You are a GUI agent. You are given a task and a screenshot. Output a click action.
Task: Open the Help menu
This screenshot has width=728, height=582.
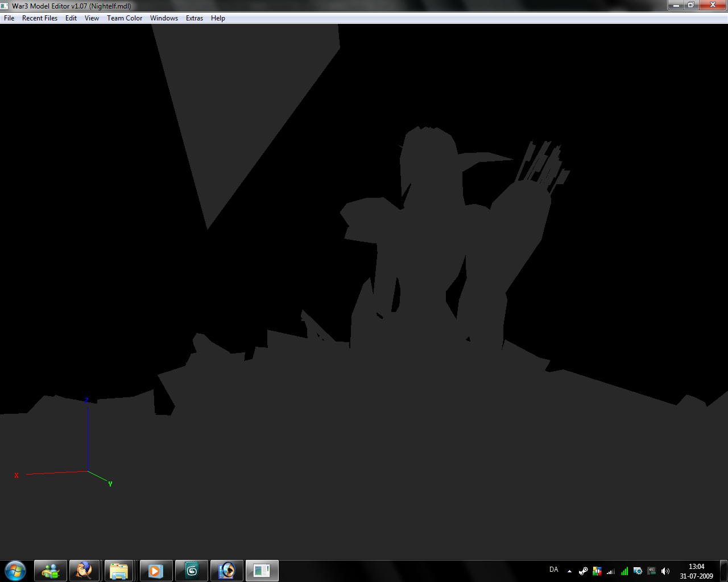pyautogui.click(x=218, y=18)
